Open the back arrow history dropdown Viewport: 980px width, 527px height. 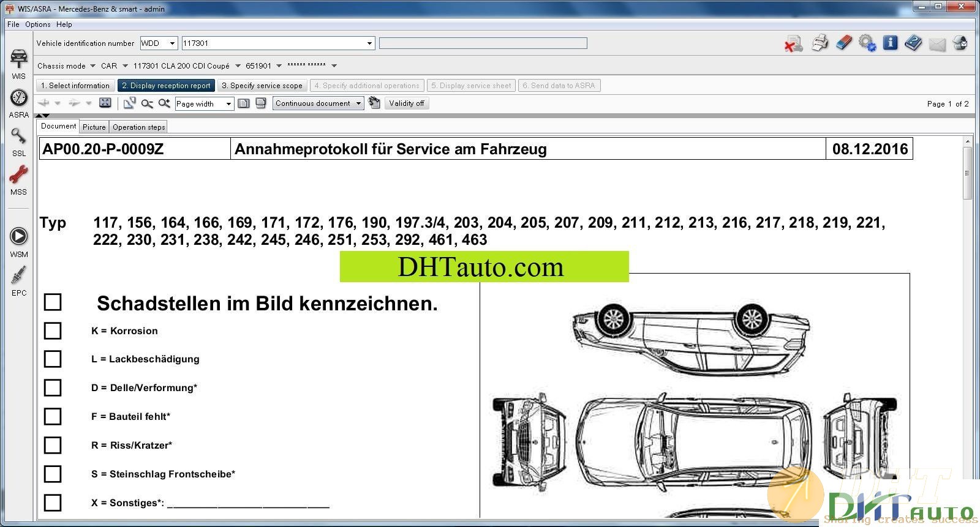58,103
